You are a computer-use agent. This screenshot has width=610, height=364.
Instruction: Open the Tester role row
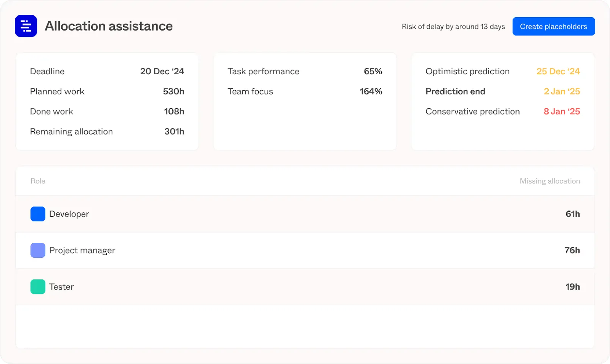click(x=305, y=287)
